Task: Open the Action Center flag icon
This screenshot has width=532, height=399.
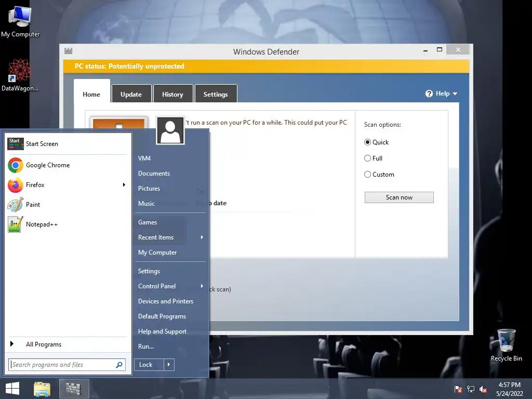Action: pos(458,389)
